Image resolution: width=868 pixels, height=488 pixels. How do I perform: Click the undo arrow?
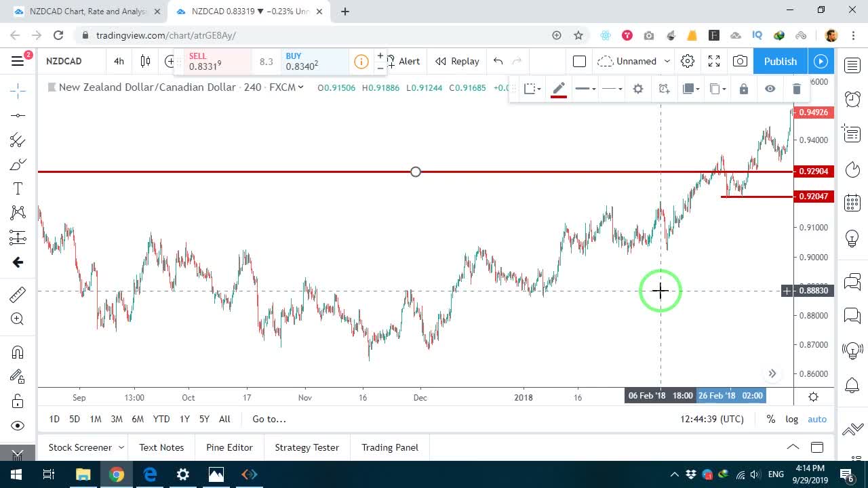pyautogui.click(x=498, y=61)
